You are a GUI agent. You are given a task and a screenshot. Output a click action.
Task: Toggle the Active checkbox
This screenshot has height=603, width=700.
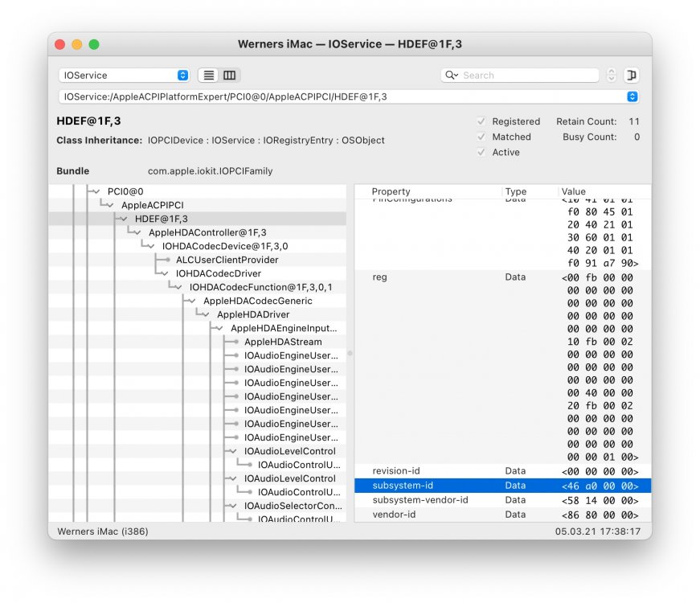(x=481, y=152)
